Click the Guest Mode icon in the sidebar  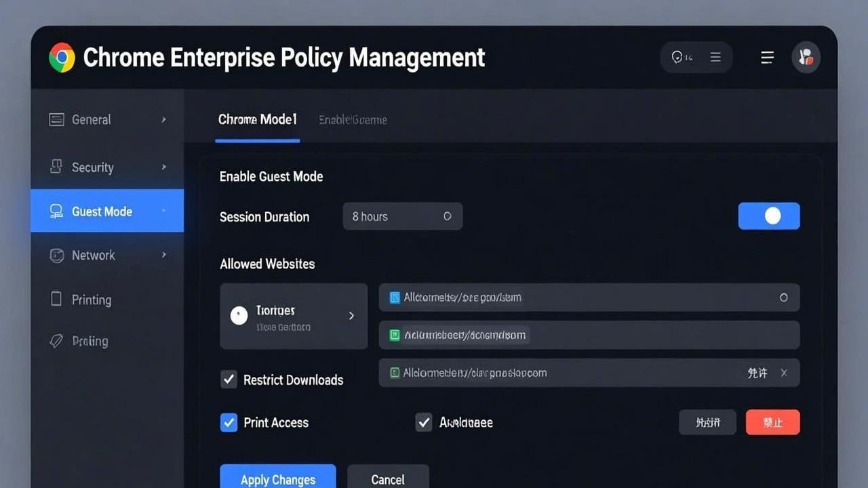click(x=57, y=211)
